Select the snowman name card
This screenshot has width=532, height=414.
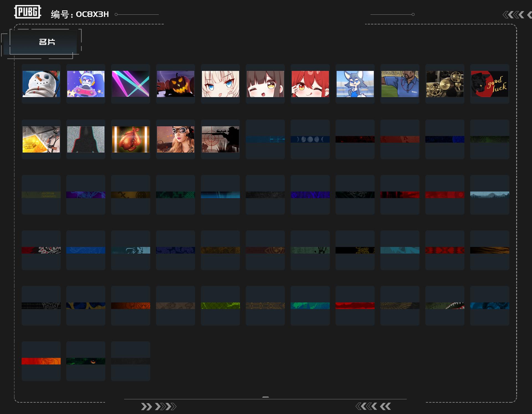click(x=41, y=84)
